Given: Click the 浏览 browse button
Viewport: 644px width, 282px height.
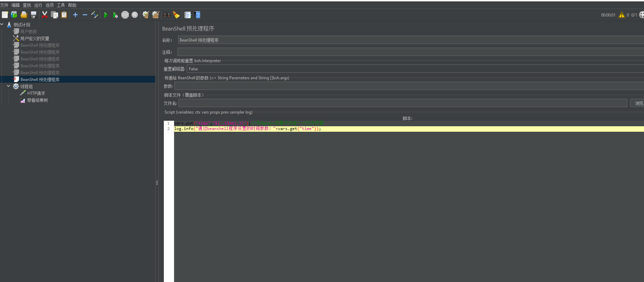Looking at the screenshot, I should click(637, 103).
